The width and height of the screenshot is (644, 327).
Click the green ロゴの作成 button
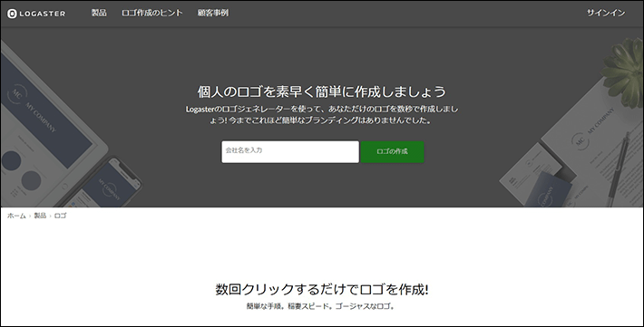click(x=392, y=152)
